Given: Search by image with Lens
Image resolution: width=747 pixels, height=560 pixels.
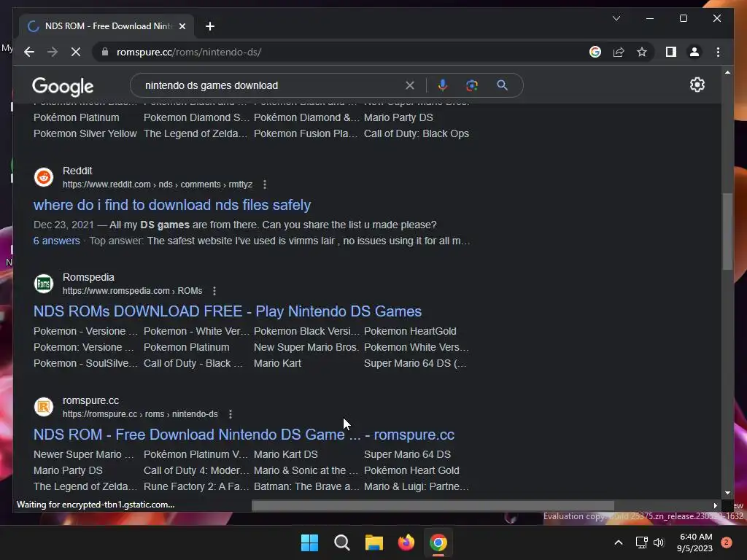Looking at the screenshot, I should pyautogui.click(x=472, y=85).
